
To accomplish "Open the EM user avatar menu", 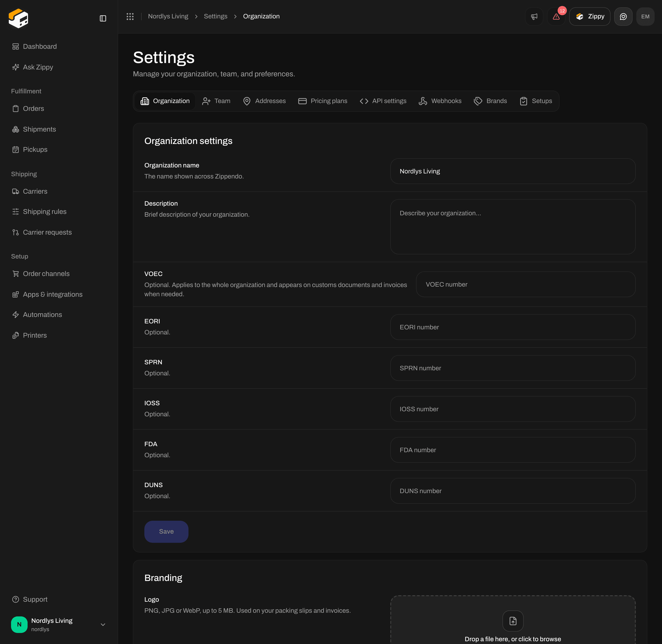I will [x=645, y=17].
